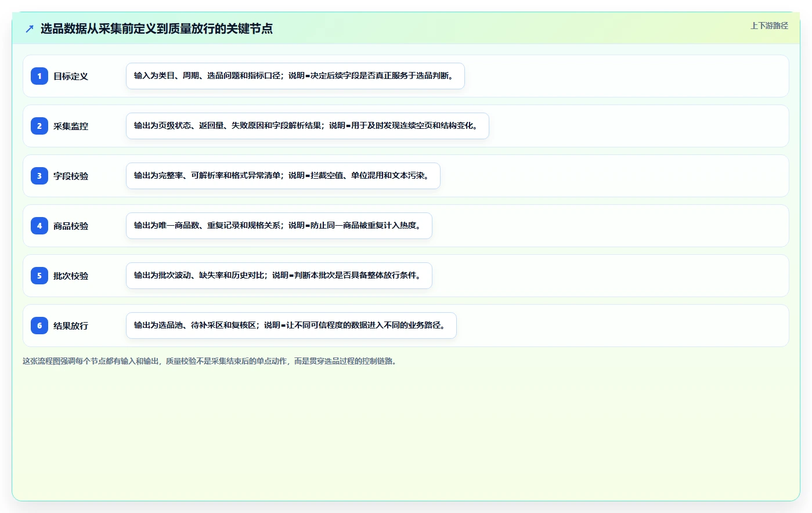Open description box starting 输出为唯一商品数
The width and height of the screenshot is (812, 513).
coord(279,226)
